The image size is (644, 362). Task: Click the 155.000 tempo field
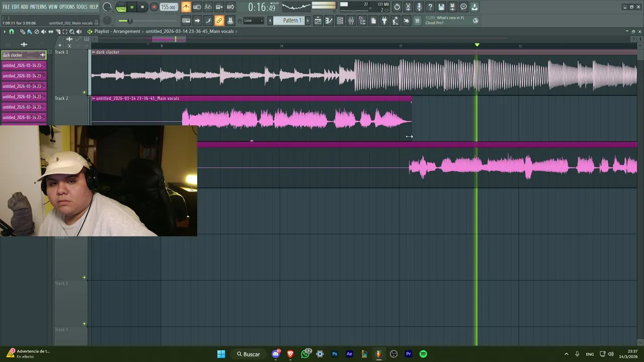[x=169, y=7]
